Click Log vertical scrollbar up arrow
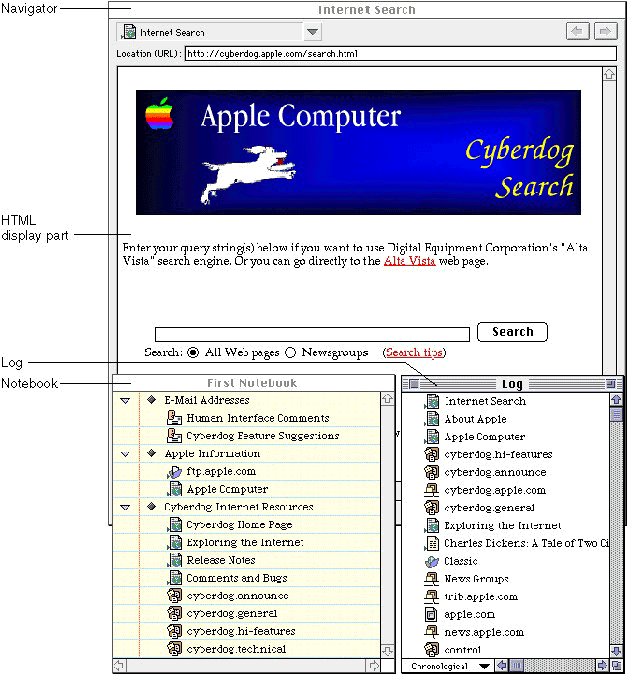This screenshot has height=674, width=627. (x=616, y=400)
